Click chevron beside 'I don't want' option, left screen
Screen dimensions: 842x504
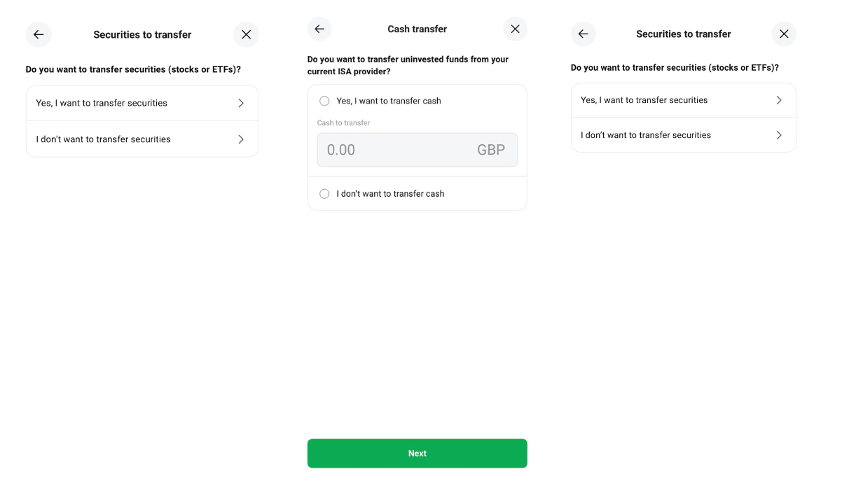click(x=241, y=139)
